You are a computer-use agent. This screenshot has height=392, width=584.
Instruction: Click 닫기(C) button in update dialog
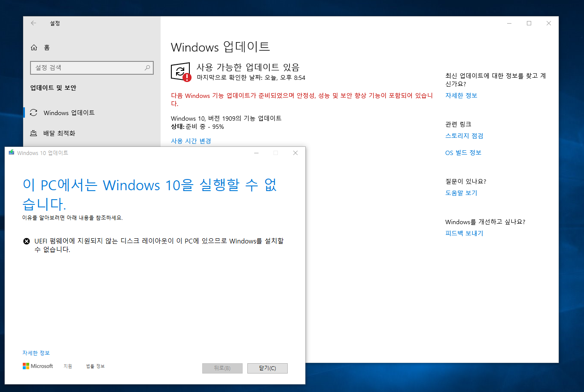[268, 368]
